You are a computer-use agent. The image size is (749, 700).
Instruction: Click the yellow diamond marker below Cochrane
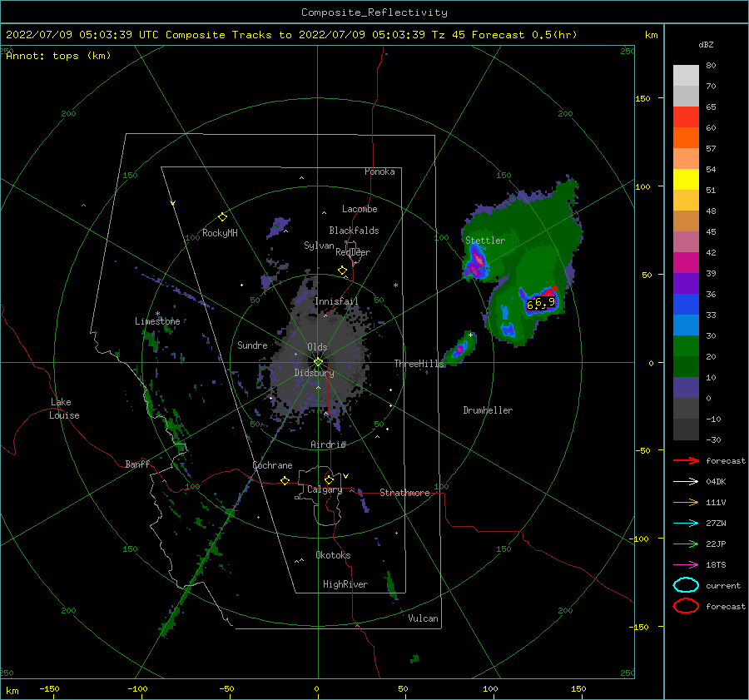[285, 480]
